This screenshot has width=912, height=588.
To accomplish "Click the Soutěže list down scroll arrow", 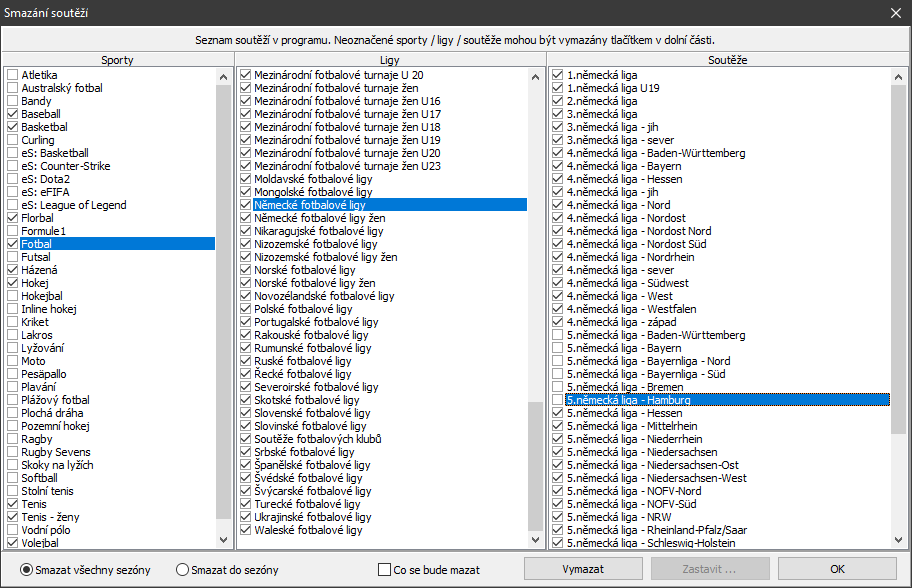I will coord(898,542).
